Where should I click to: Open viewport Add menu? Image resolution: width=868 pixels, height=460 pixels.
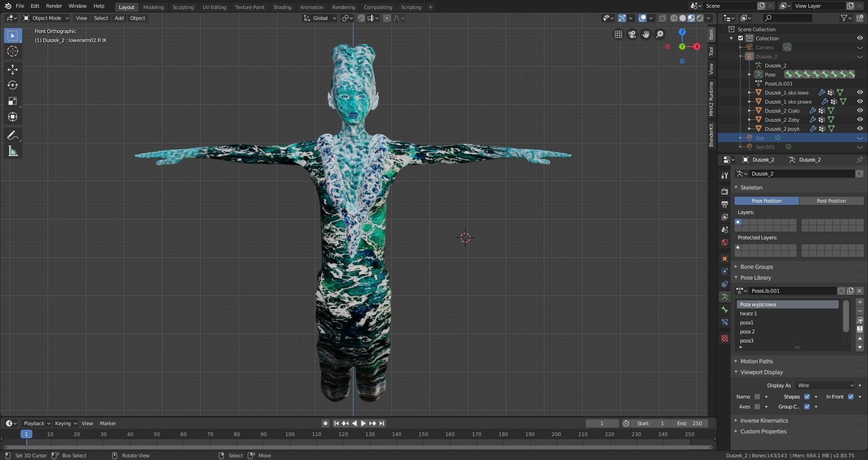[119, 18]
